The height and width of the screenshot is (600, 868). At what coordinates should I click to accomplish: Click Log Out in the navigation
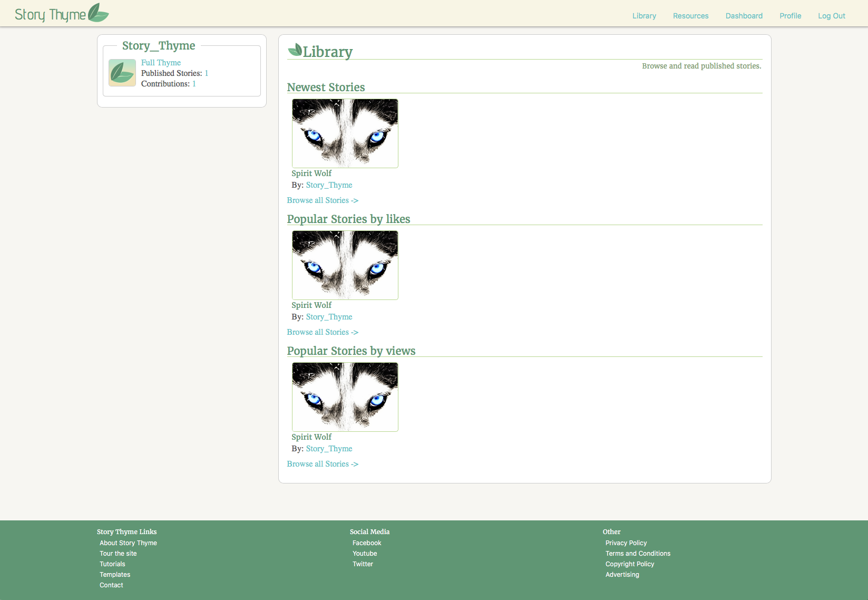[x=831, y=16]
